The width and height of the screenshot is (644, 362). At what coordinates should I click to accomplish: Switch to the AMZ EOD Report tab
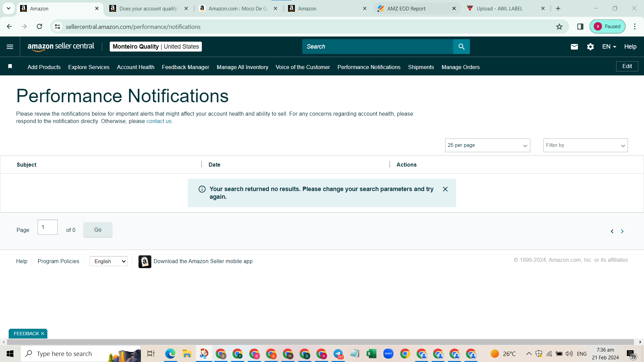417,8
